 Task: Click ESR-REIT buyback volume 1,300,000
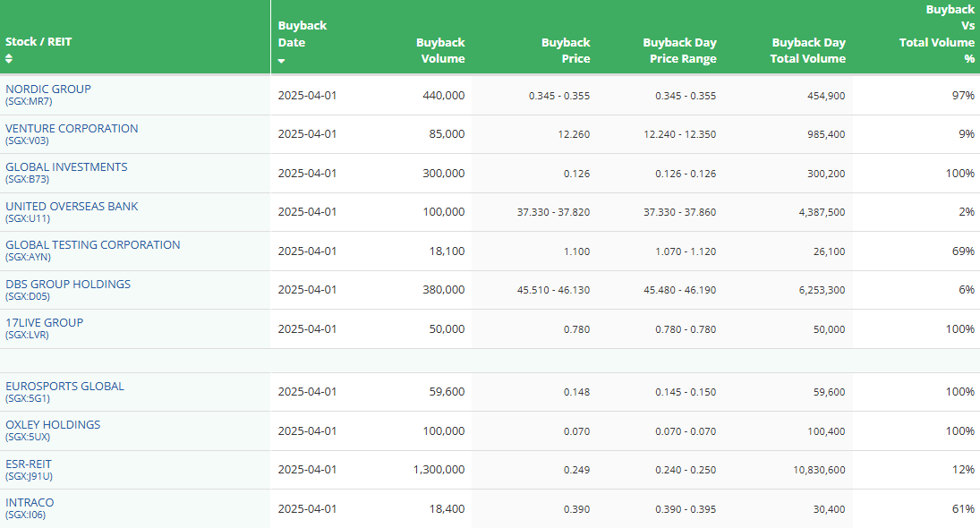[439, 469]
